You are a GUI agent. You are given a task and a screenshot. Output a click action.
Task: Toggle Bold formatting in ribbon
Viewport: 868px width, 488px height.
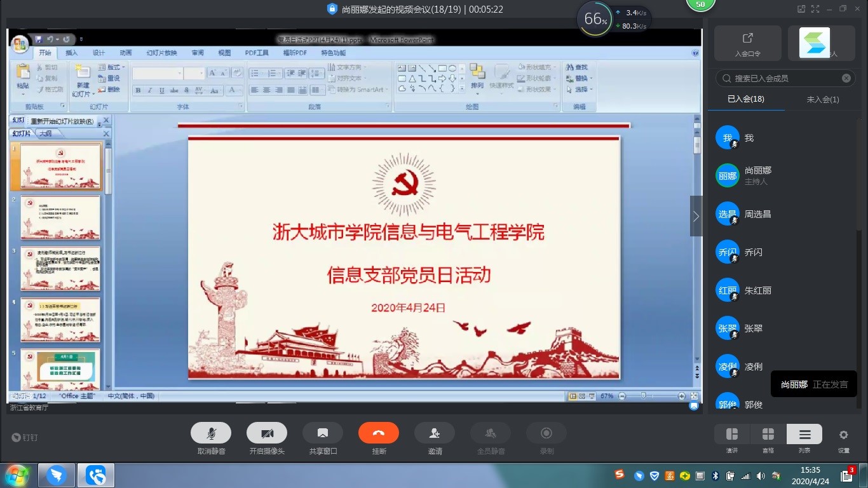coord(138,90)
